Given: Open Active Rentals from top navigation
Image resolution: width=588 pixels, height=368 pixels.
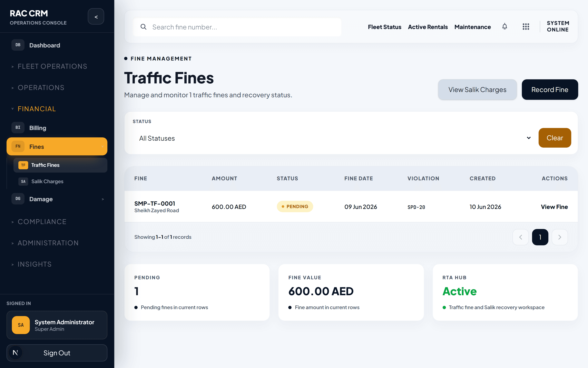Looking at the screenshot, I should click(x=428, y=27).
